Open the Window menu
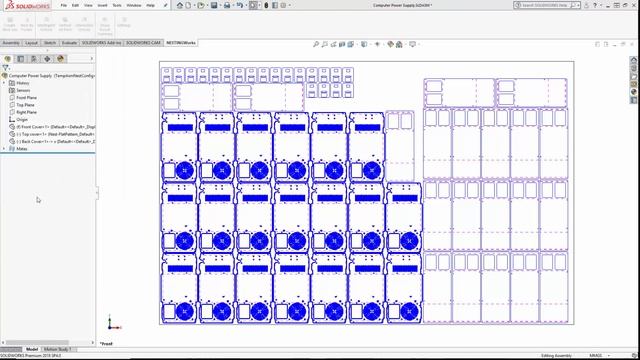Viewport: 640px width, 360px height. [x=134, y=5]
